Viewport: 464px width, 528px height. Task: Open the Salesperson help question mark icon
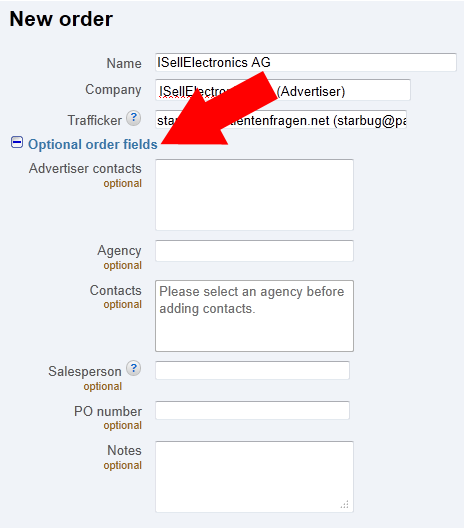click(x=133, y=368)
